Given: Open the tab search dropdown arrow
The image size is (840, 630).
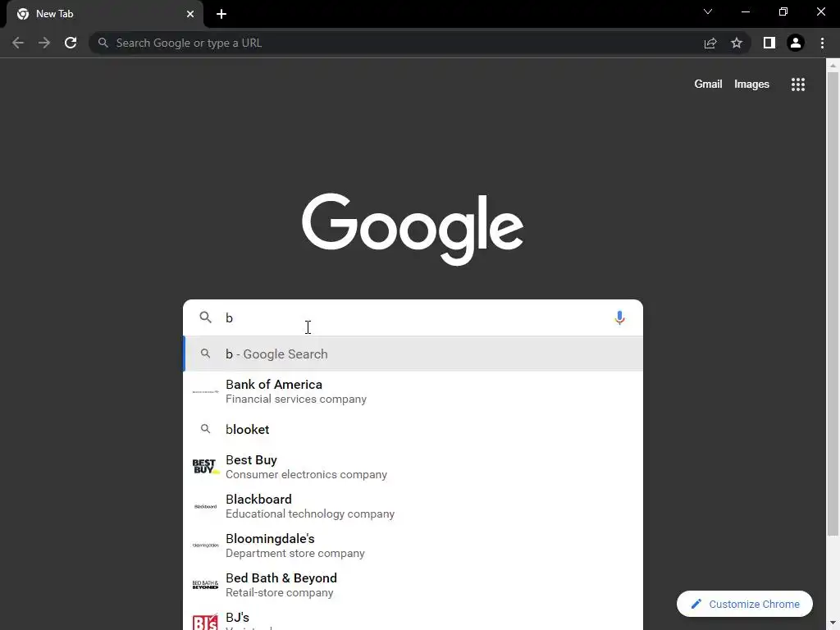Looking at the screenshot, I should pyautogui.click(x=708, y=11).
